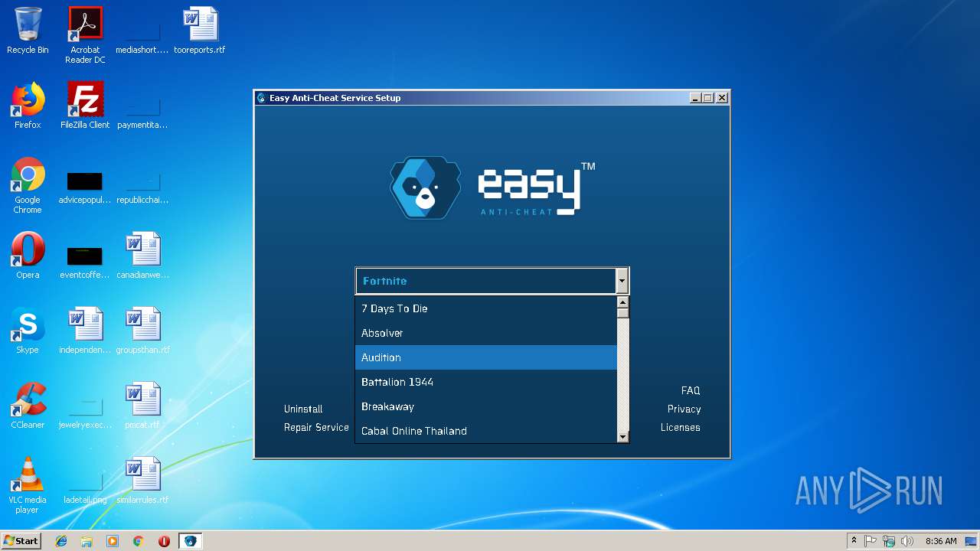Open the media player taskbar icon
The width and height of the screenshot is (980, 551).
coord(113,541)
